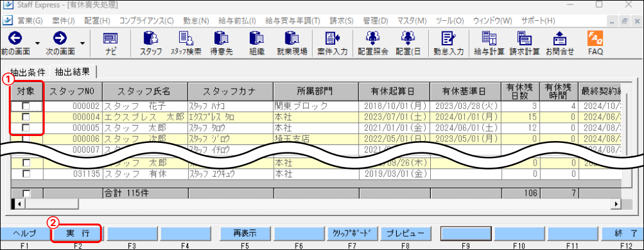Open the 勤怠(N) menu

pyautogui.click(x=196, y=21)
